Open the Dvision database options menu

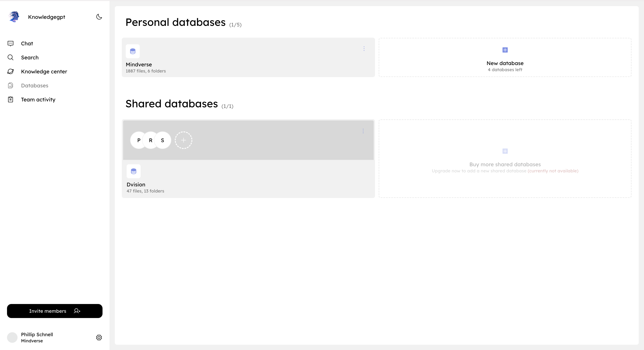click(363, 131)
